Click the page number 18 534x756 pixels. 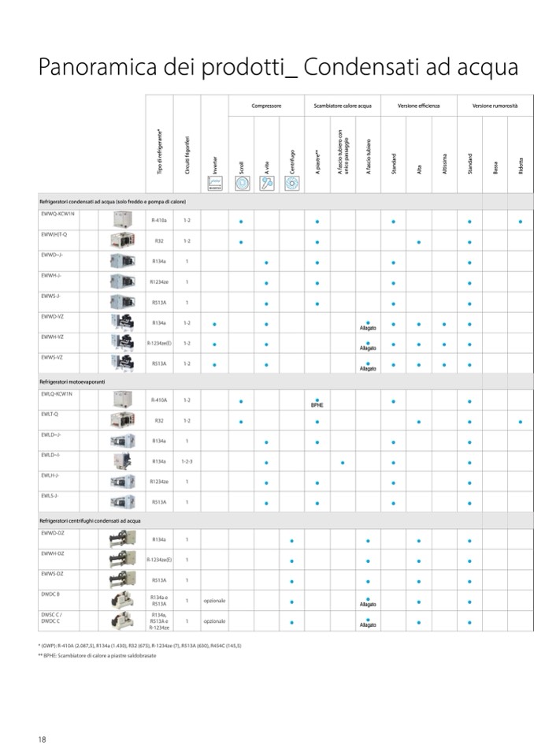tap(43, 739)
